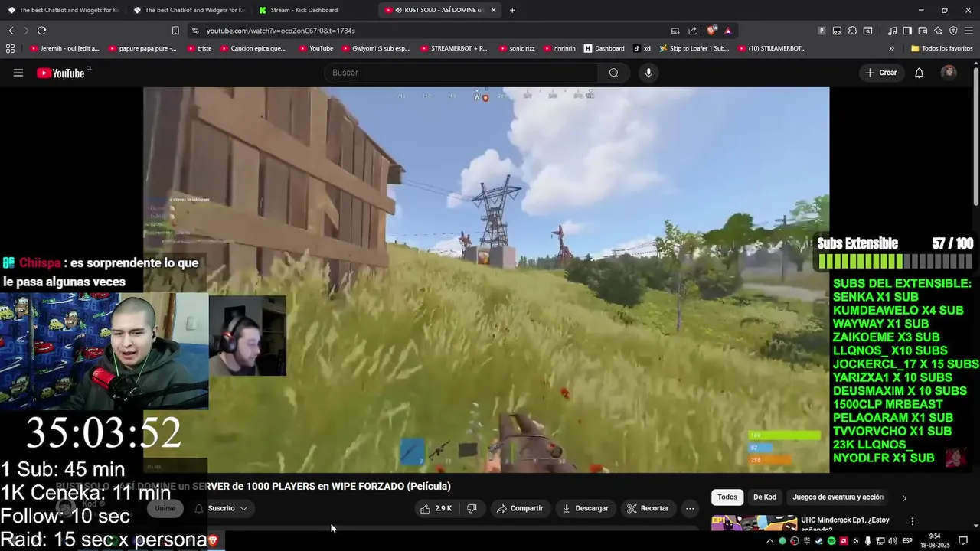Open Windows notification center
The width and height of the screenshot is (980, 551).
(x=963, y=541)
